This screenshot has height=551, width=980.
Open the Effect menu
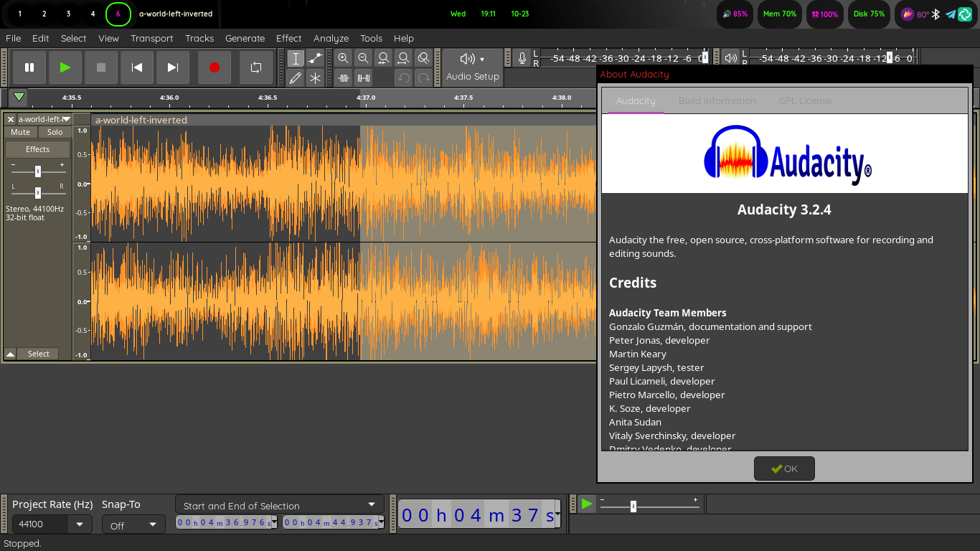pos(288,39)
